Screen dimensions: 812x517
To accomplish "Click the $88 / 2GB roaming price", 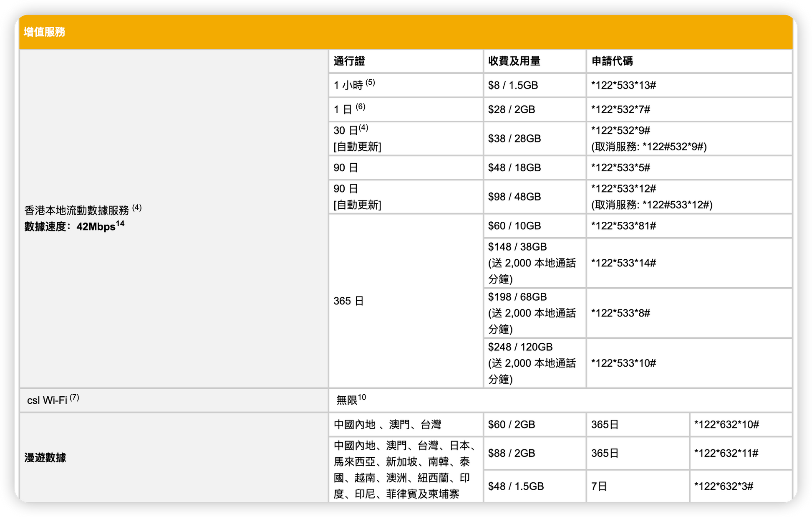I will tap(511, 454).
